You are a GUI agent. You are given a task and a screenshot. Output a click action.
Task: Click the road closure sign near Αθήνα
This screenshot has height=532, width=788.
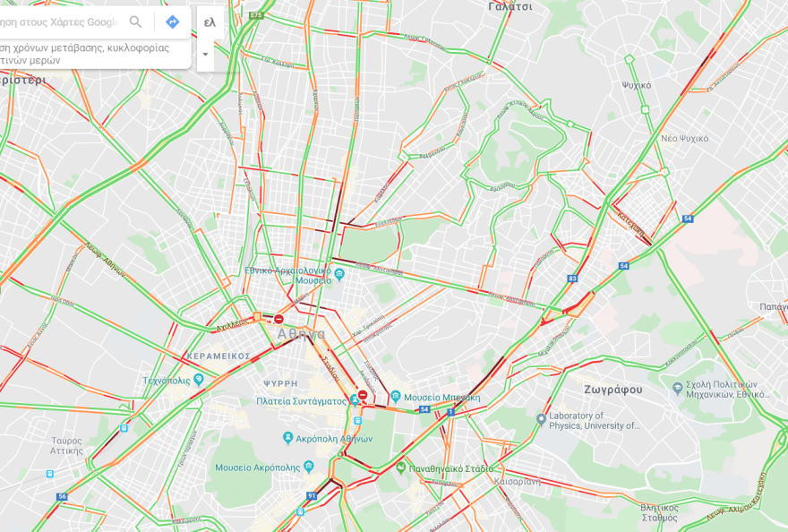pyautogui.click(x=278, y=319)
